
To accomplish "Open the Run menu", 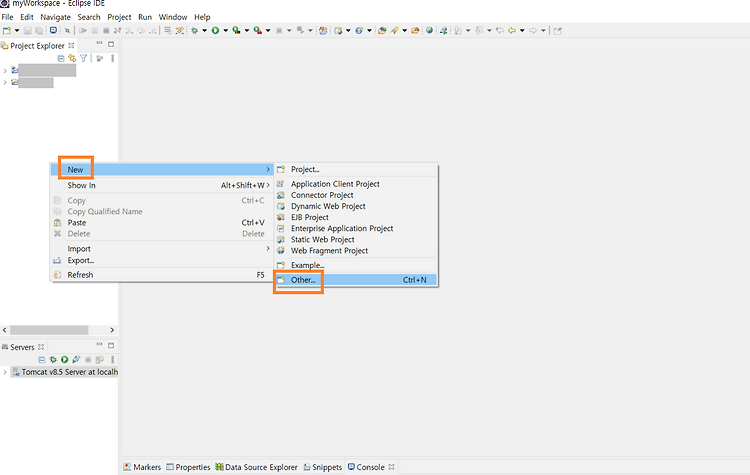I will [145, 17].
